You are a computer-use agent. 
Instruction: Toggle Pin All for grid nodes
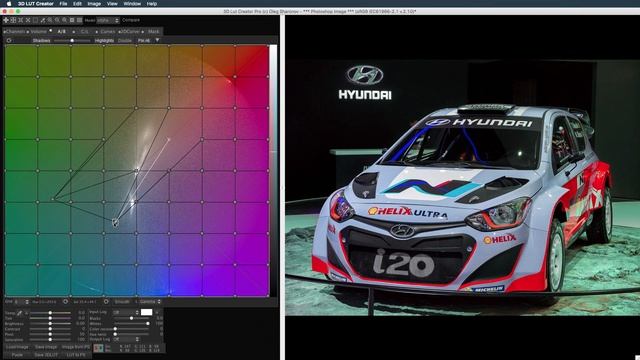144,40
